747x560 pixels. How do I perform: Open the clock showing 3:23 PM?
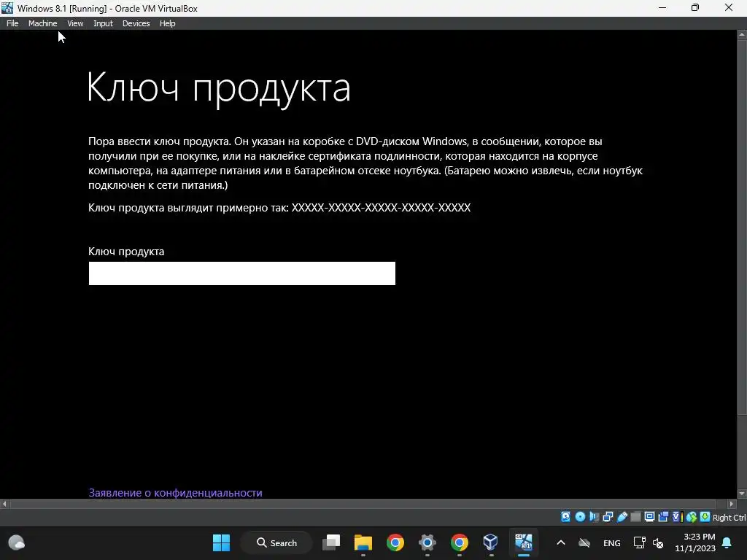695,542
